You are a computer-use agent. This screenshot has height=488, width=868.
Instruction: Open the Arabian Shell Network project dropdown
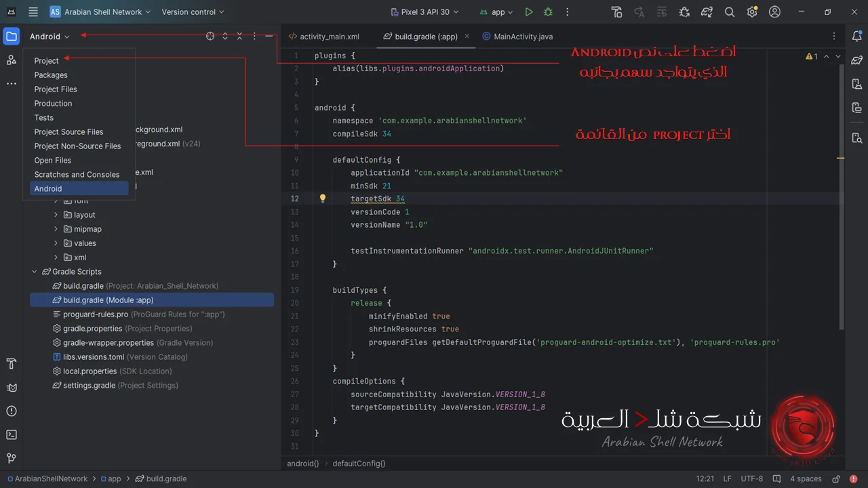point(100,12)
